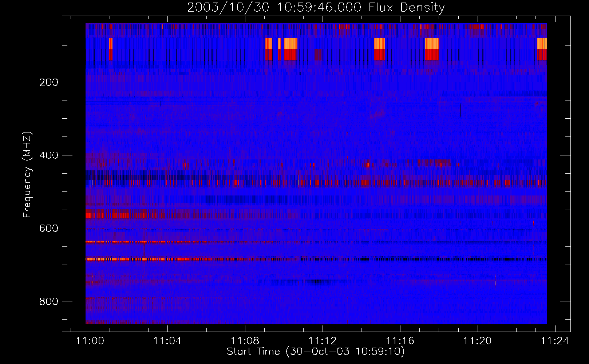589x364 pixels.
Task: Click the 200 frequency tick label
Action: coord(49,82)
